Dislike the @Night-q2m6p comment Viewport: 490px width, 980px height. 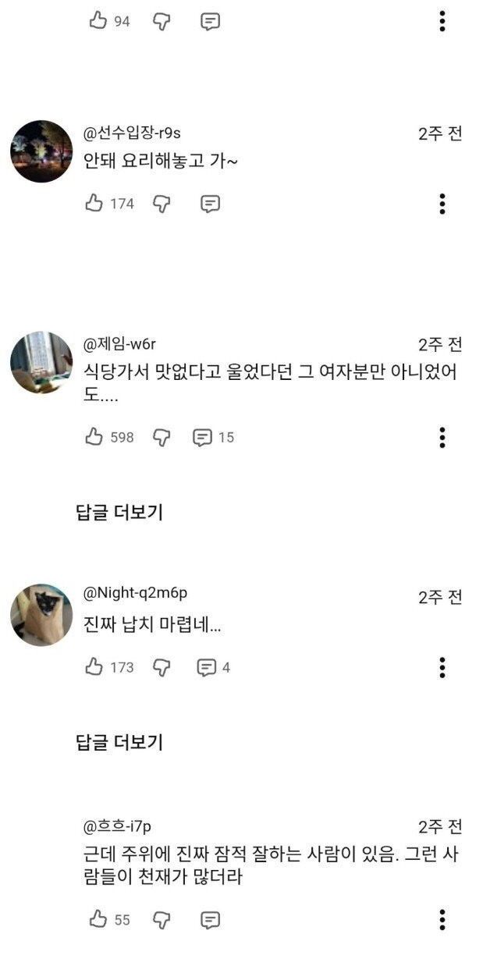(x=162, y=667)
